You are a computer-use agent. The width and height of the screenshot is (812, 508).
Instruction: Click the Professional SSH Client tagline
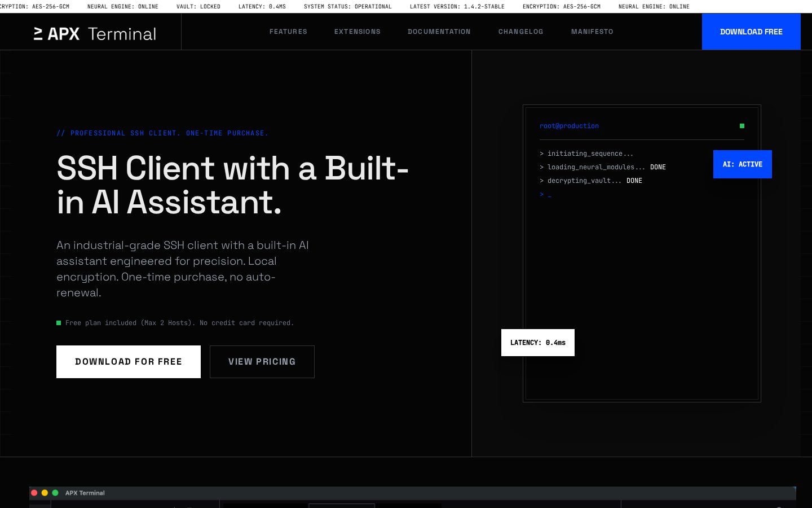pos(162,133)
